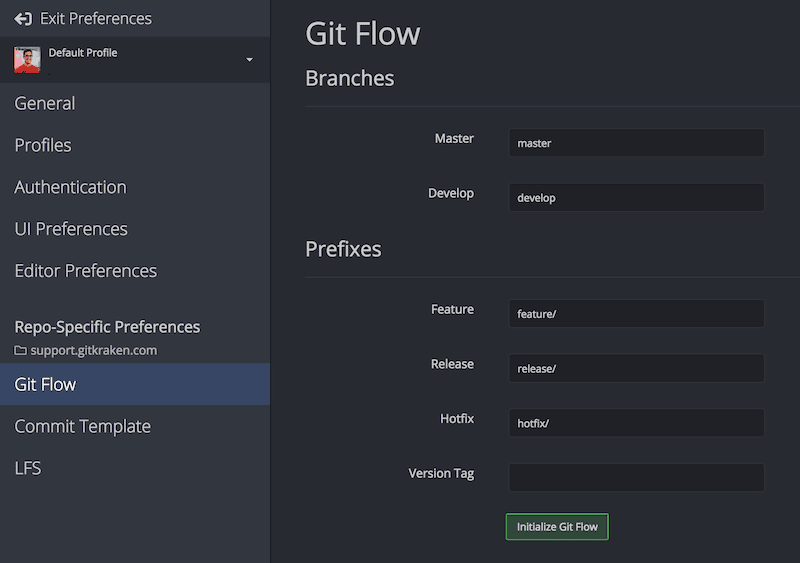The image size is (800, 563).
Task: Open Authentication preferences
Action: pyautogui.click(x=70, y=187)
